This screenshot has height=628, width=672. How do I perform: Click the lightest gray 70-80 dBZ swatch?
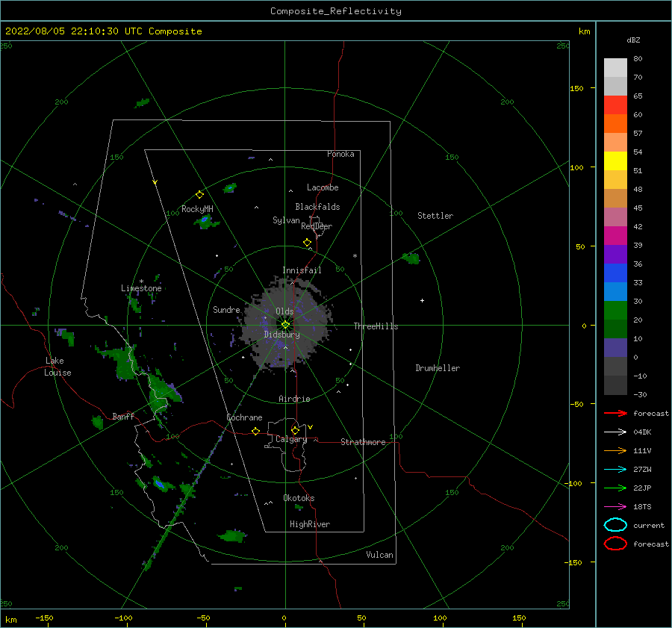[615, 68]
